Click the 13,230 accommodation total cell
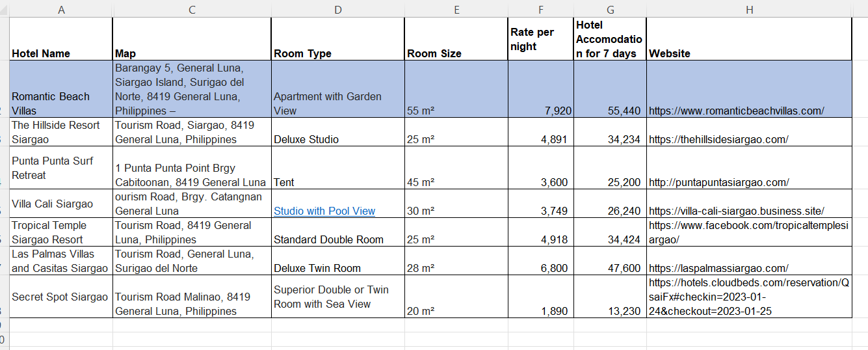The image size is (868, 350). [x=610, y=297]
